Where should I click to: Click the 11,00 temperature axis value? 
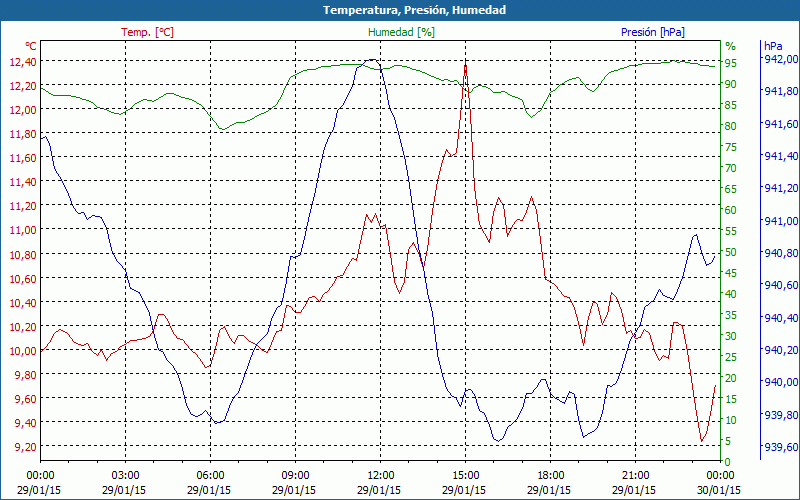click(x=23, y=230)
